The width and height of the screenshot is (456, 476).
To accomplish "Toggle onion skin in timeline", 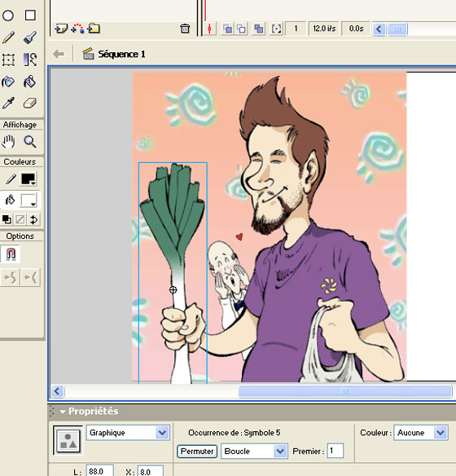I will click(x=227, y=29).
